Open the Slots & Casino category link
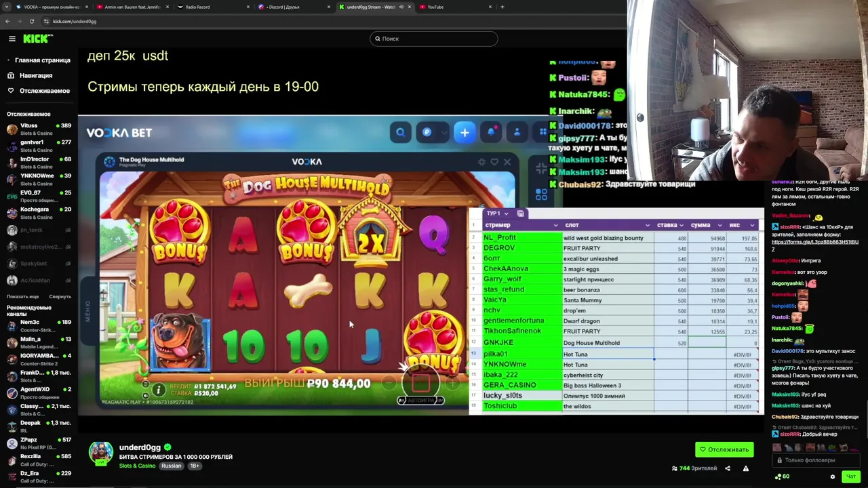The image size is (868, 488). [137, 466]
